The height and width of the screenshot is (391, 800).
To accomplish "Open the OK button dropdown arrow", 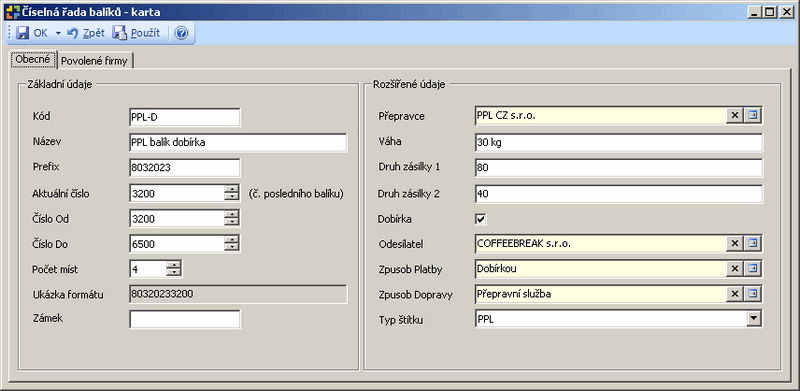I will 58,34.
